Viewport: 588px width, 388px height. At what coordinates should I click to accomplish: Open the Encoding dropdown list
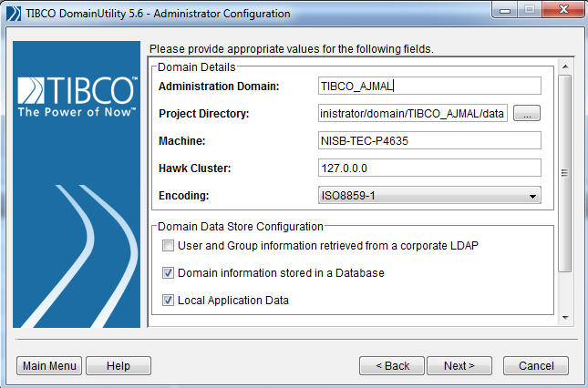tap(429, 196)
